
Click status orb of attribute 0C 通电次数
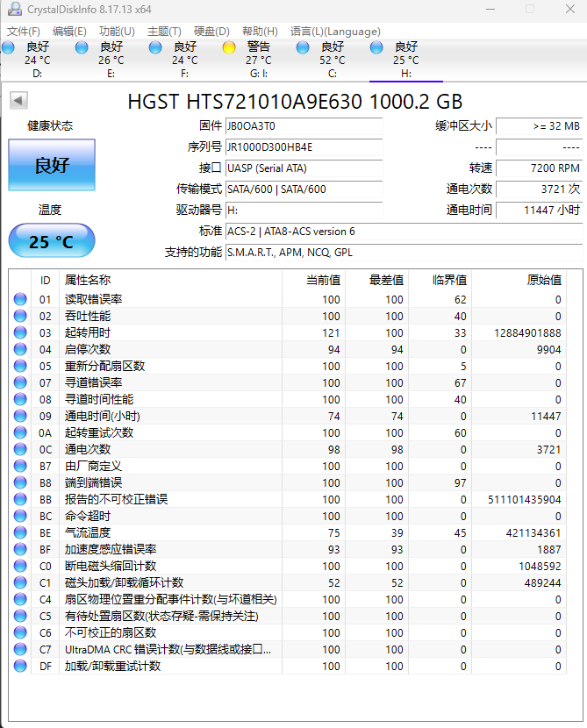20,449
